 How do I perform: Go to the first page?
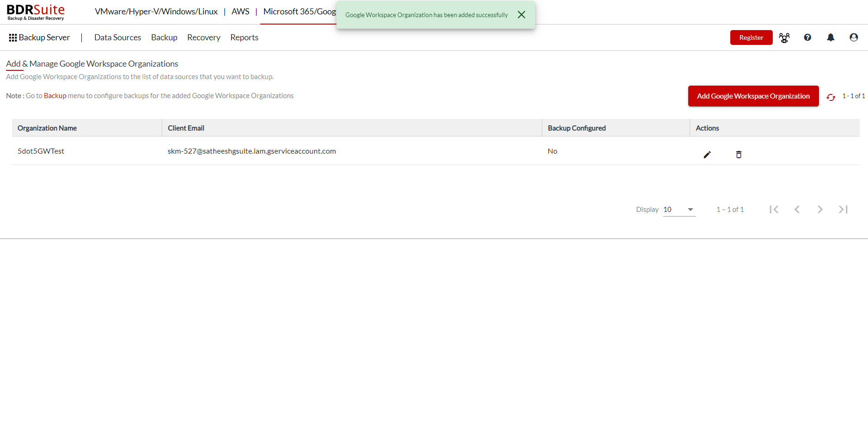[x=774, y=209]
